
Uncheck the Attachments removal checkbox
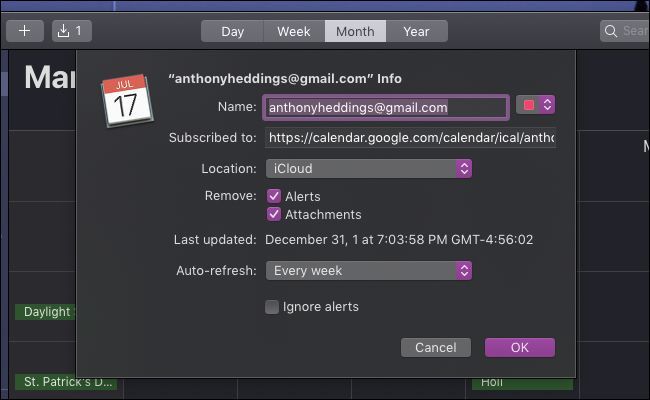tap(273, 214)
